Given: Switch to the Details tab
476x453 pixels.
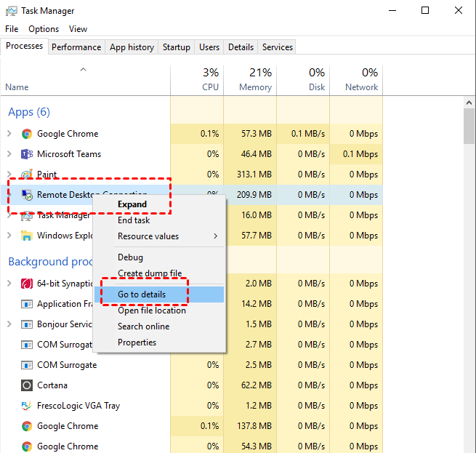Looking at the screenshot, I should pyautogui.click(x=241, y=47).
